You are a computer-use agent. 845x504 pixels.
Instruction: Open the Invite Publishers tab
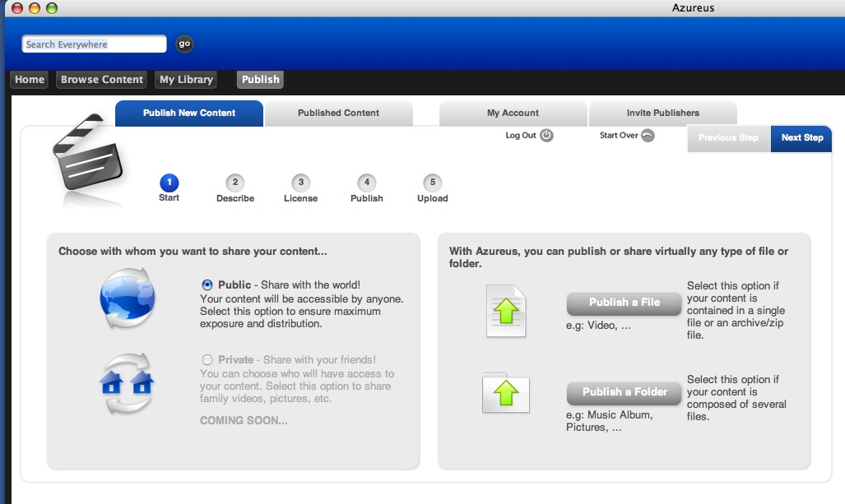663,113
